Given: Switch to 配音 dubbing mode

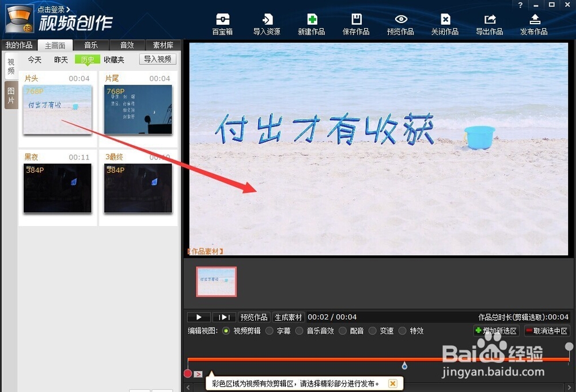Looking at the screenshot, I should pos(353,330).
